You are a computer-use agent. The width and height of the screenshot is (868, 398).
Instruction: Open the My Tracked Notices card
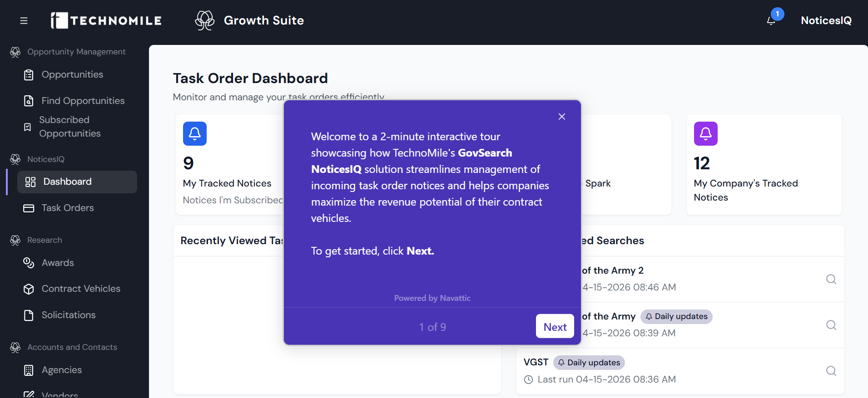coord(229,164)
